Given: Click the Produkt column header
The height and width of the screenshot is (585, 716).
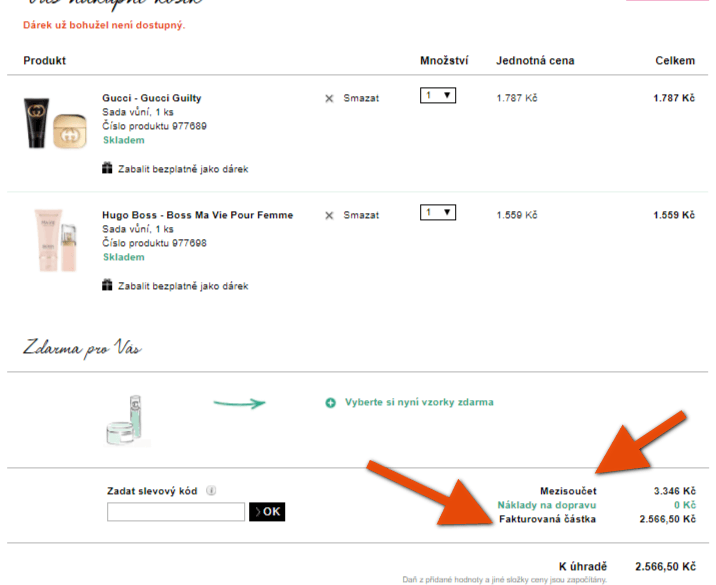Looking at the screenshot, I should (44, 61).
